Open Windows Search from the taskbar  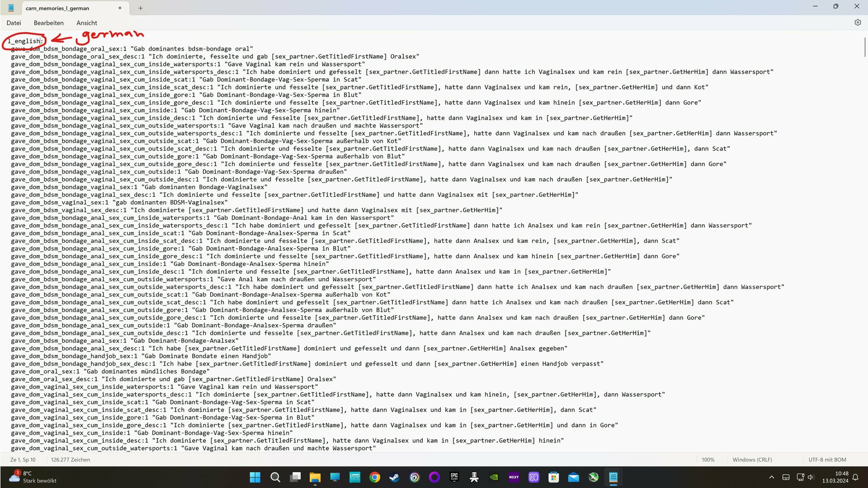pos(275,477)
